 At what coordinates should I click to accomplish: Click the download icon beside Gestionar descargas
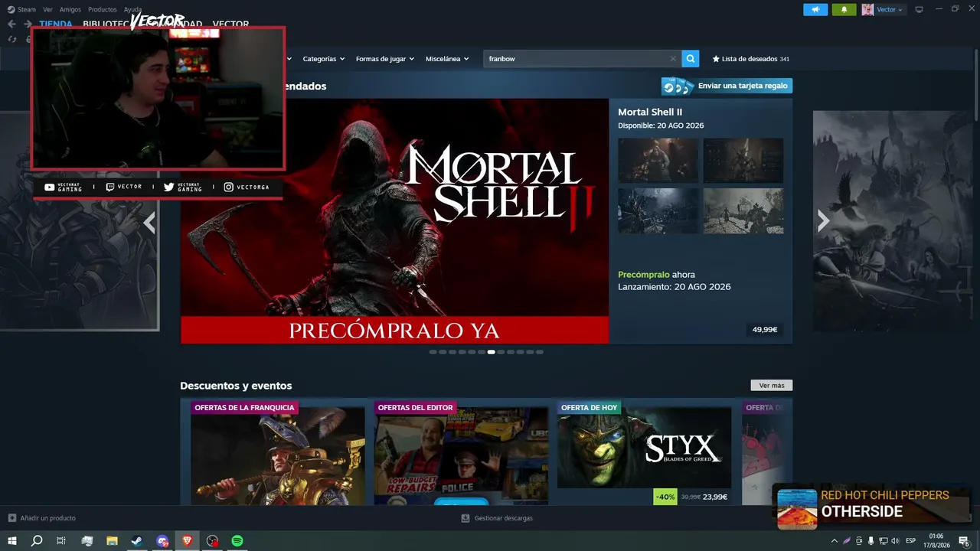pos(465,518)
